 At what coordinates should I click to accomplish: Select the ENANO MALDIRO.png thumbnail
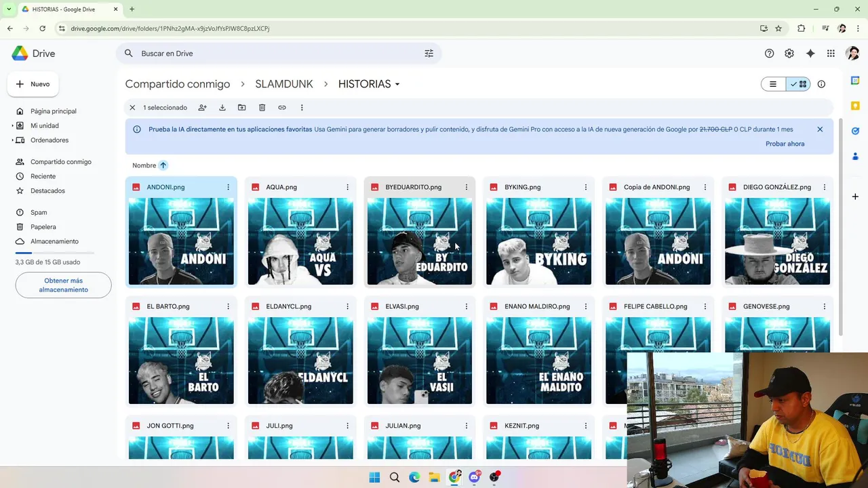[x=538, y=361]
